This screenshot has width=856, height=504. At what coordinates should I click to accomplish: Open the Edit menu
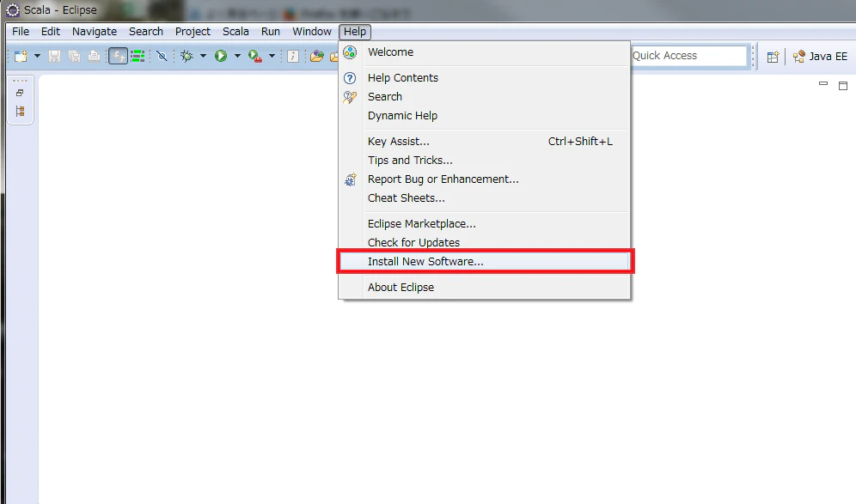coord(50,32)
